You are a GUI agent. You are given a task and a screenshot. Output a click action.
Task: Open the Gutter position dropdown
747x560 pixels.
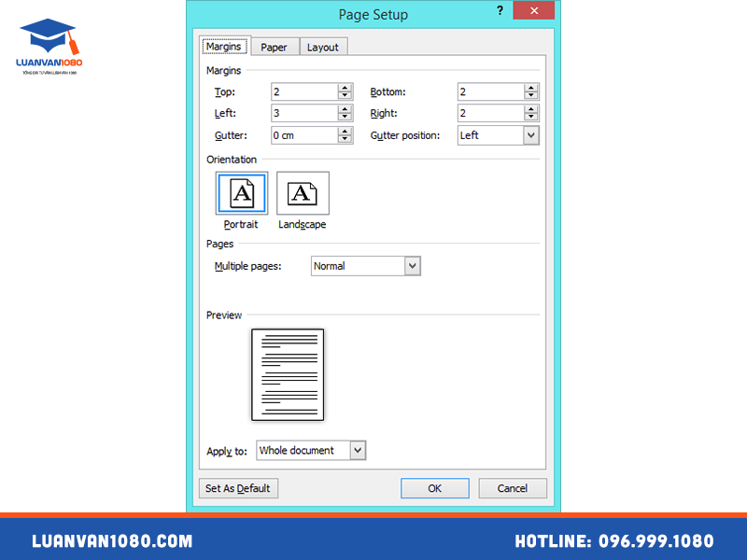(530, 135)
